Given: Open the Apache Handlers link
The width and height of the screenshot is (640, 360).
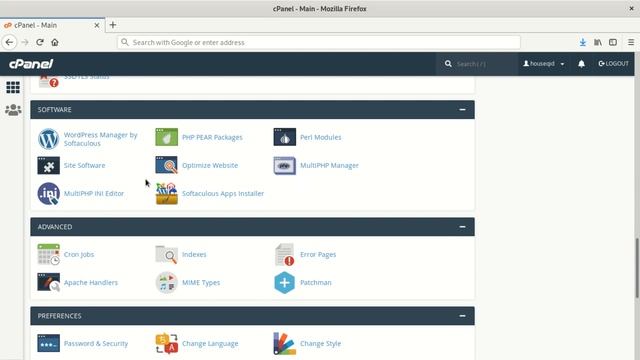Looking at the screenshot, I should point(91,282).
